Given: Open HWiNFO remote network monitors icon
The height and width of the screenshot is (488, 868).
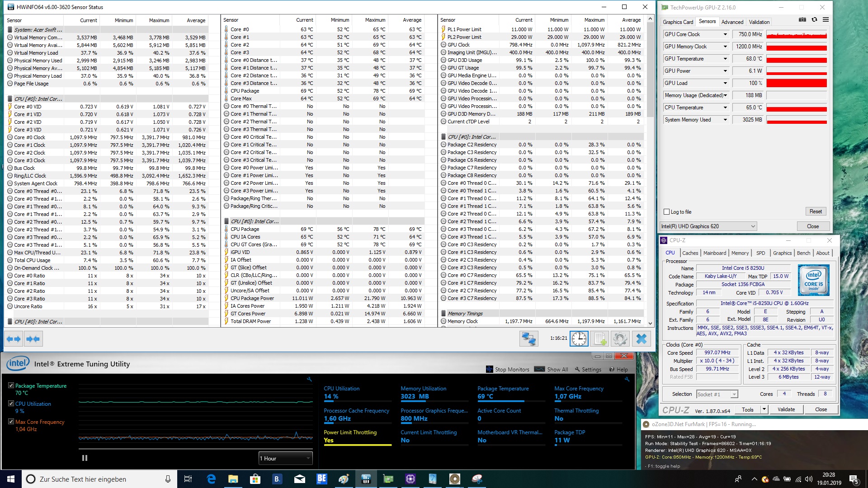Looking at the screenshot, I should (x=528, y=339).
